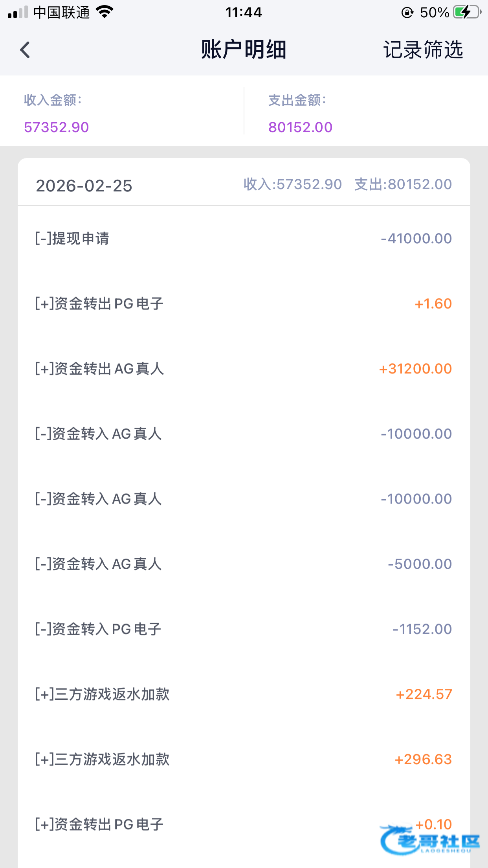Tap the 支出金额 expense total
488x868 pixels.
(300, 127)
